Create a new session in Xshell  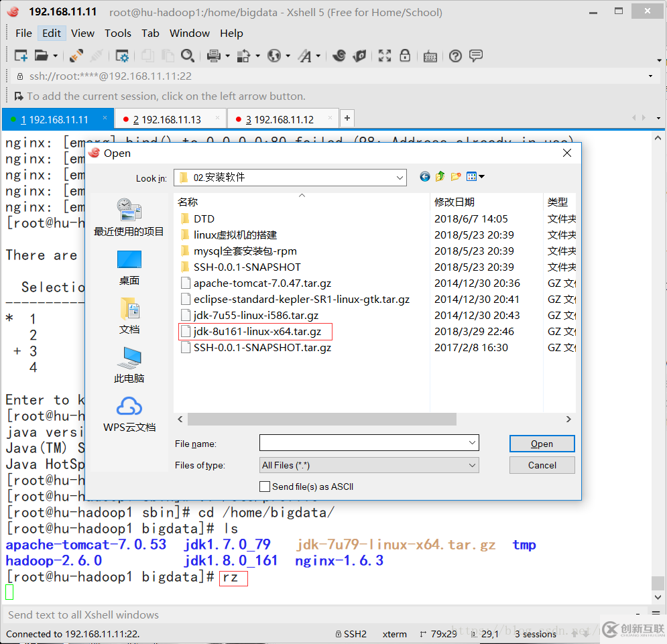[21, 56]
